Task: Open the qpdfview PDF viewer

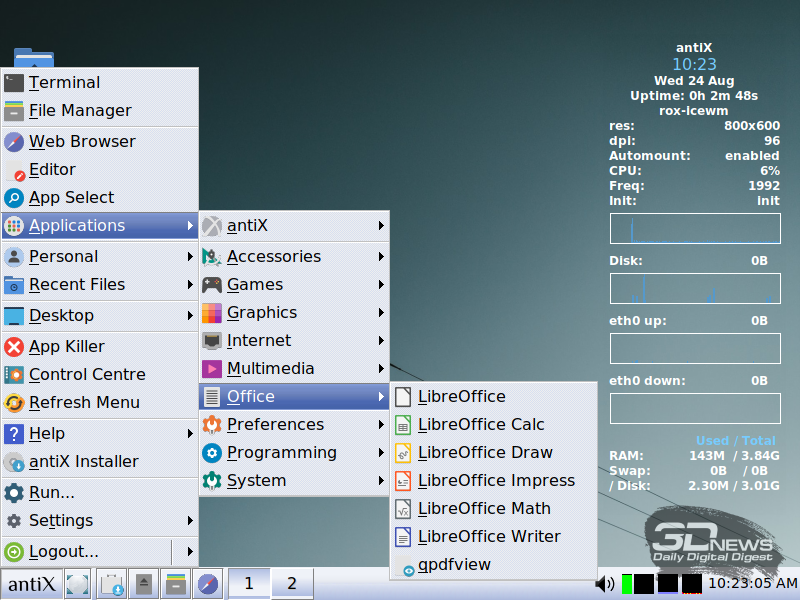Action: pyautogui.click(x=454, y=564)
